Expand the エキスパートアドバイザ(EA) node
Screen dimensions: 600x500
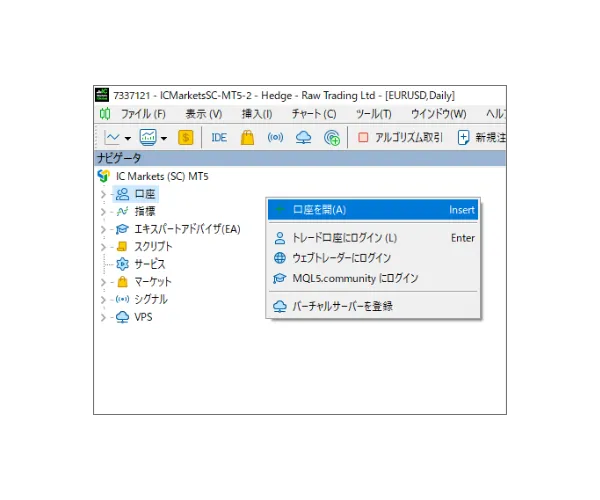[103, 229]
